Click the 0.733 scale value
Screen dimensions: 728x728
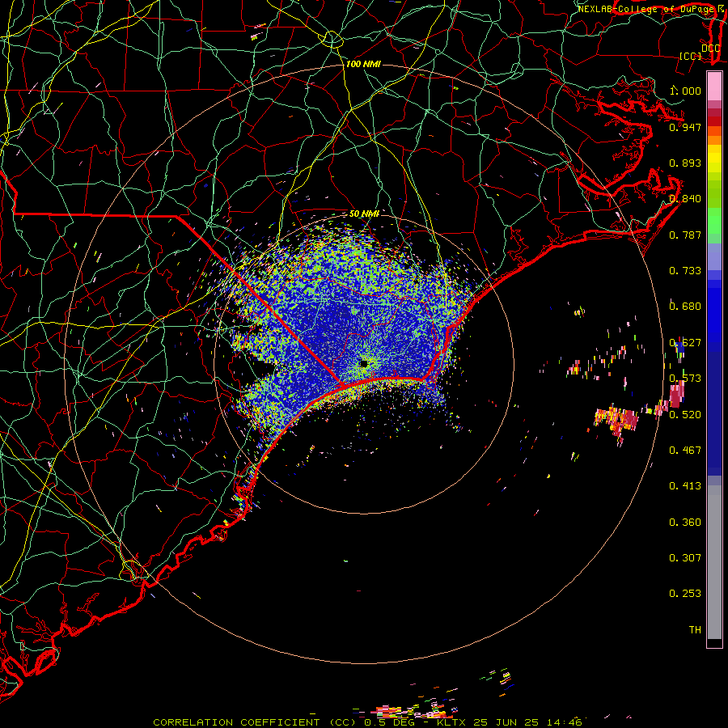[685, 271]
